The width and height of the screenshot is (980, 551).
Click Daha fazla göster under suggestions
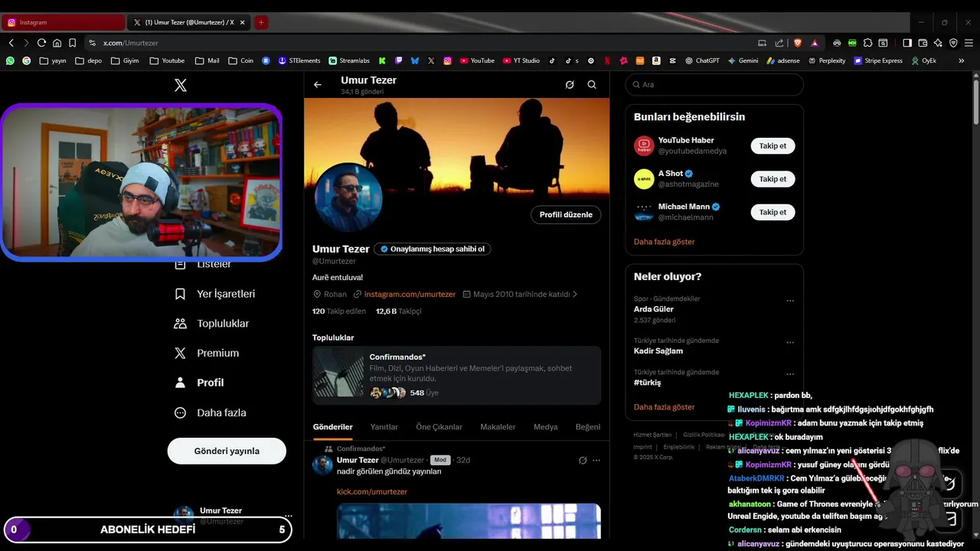click(665, 242)
